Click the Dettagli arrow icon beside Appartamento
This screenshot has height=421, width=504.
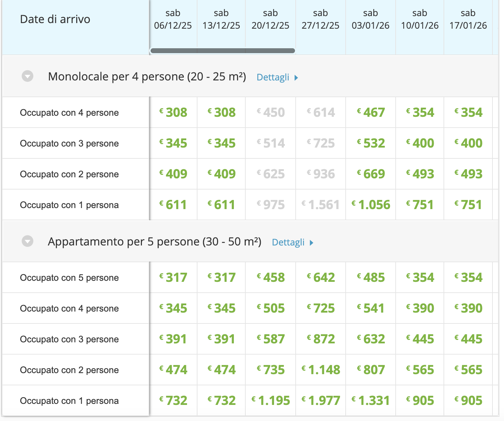(x=312, y=243)
